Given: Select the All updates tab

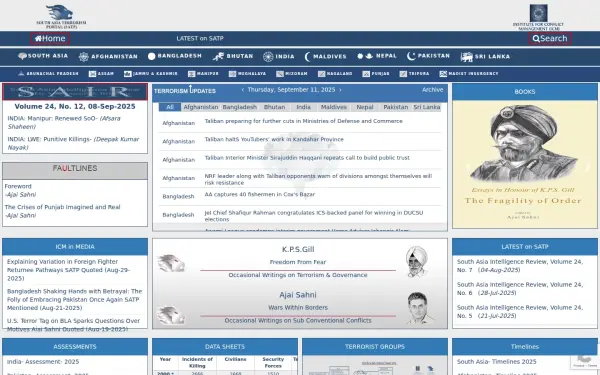Looking at the screenshot, I should [x=170, y=107].
